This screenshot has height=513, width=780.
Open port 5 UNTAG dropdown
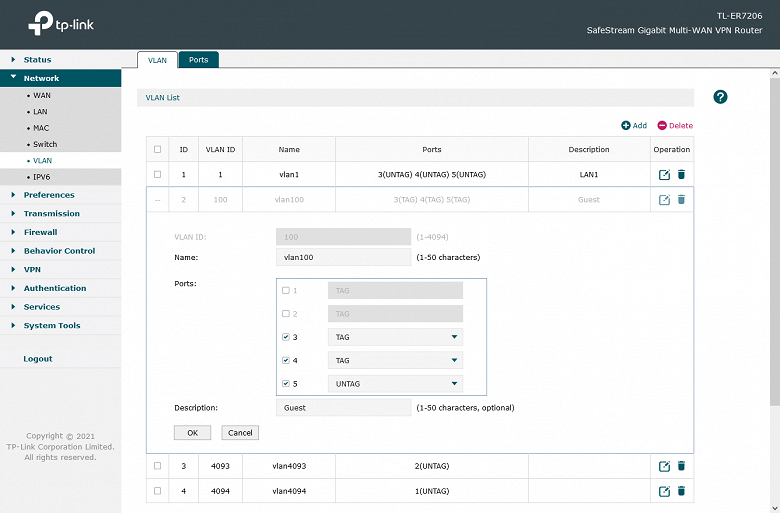[394, 383]
